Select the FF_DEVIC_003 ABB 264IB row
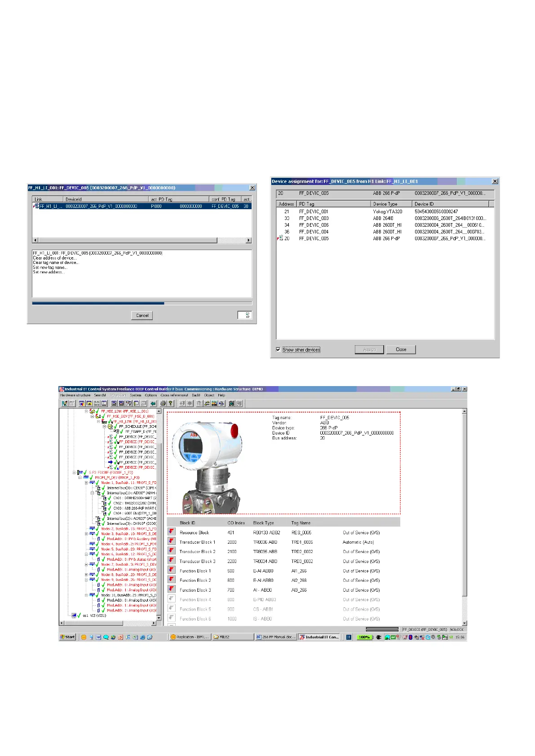Viewport: 535px width, 756px height. 385,218
